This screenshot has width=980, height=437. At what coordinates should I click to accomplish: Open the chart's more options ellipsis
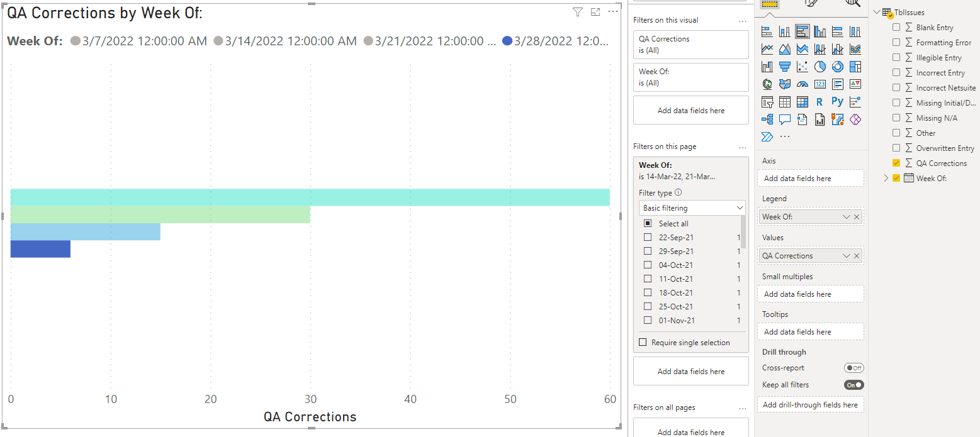click(x=613, y=12)
